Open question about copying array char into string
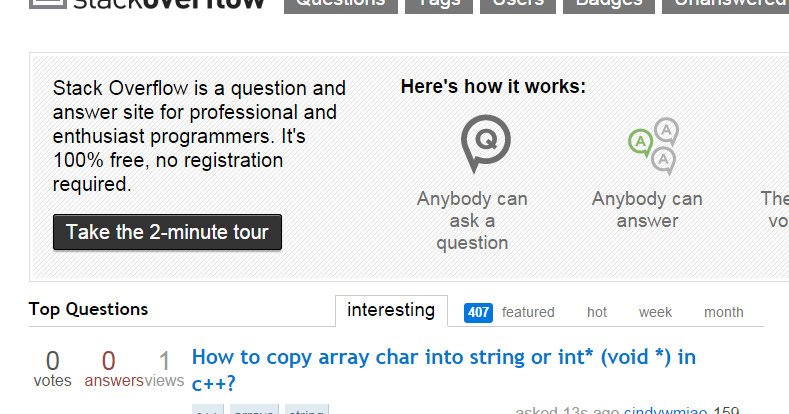789x414 pixels. 443,370
